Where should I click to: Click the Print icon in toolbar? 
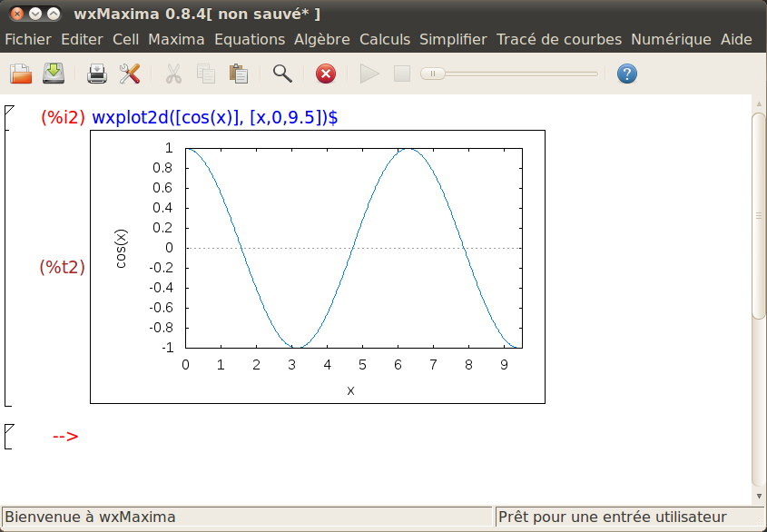[x=97, y=74]
